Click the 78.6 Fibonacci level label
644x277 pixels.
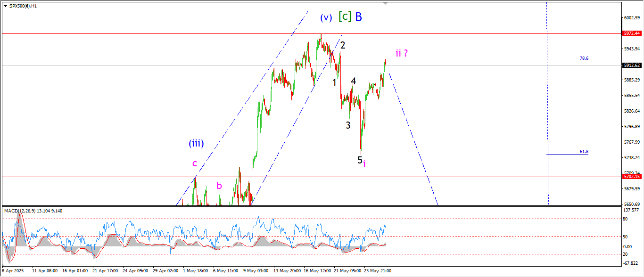coord(584,58)
